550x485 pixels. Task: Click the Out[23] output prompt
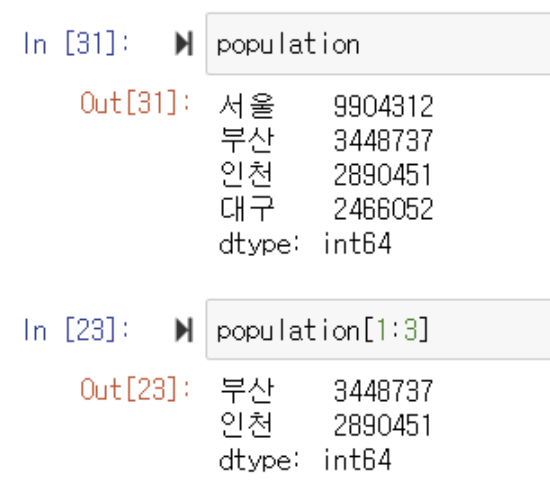[x=135, y=389]
